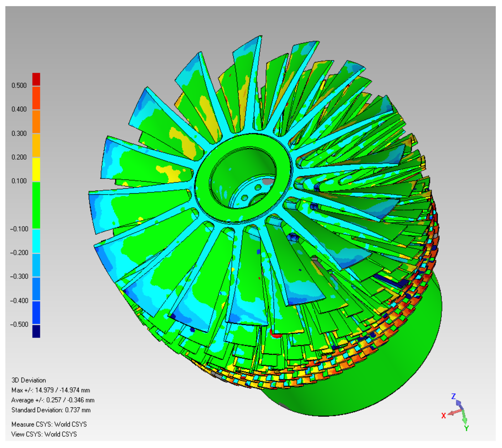
Task: Click the View CSYS: World CSYS label
Action: [44, 434]
